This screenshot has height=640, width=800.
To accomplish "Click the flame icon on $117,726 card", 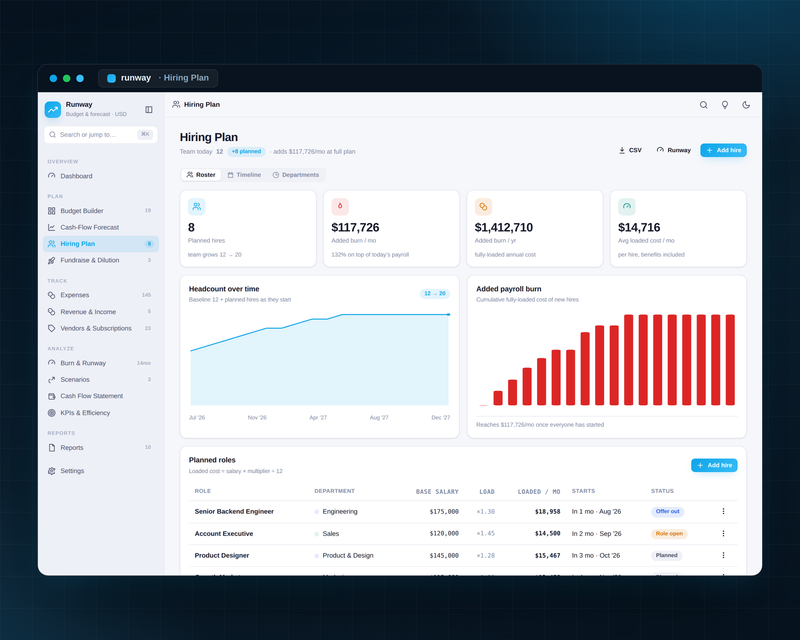I will (x=340, y=207).
